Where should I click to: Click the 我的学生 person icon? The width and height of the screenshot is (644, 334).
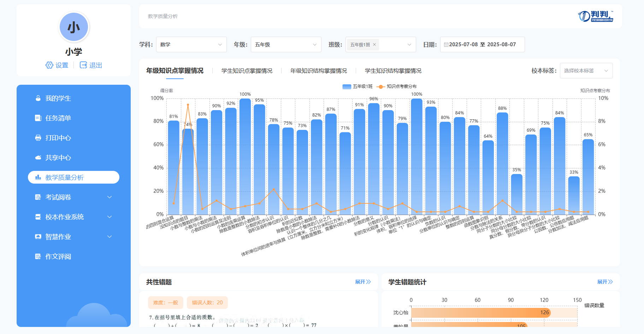coord(38,99)
